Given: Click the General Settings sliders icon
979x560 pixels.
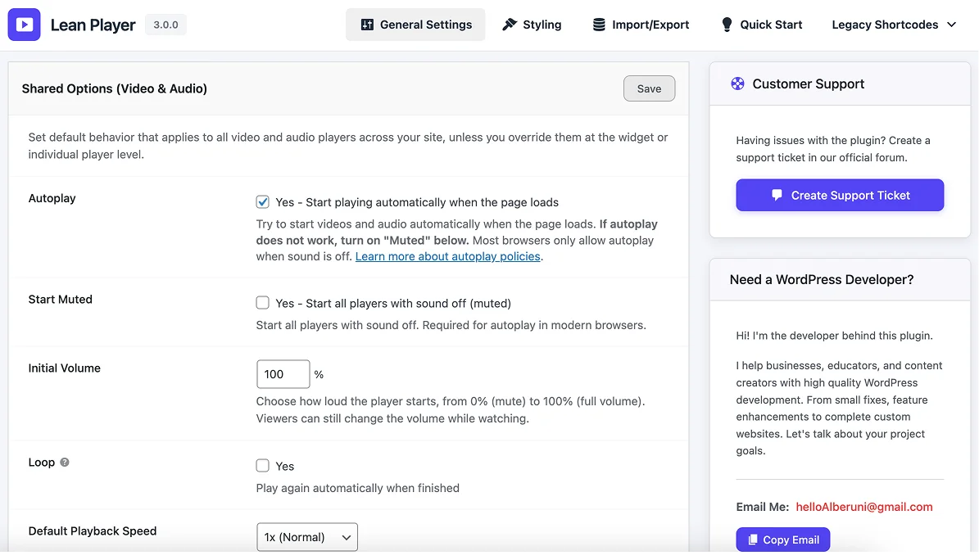Looking at the screenshot, I should (x=367, y=25).
